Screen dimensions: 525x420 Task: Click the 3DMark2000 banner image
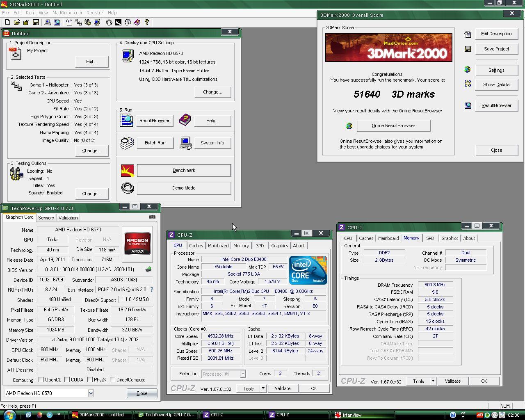pyautogui.click(x=389, y=48)
